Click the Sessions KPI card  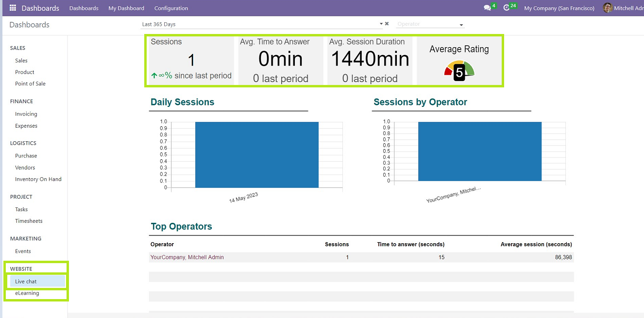191,60
